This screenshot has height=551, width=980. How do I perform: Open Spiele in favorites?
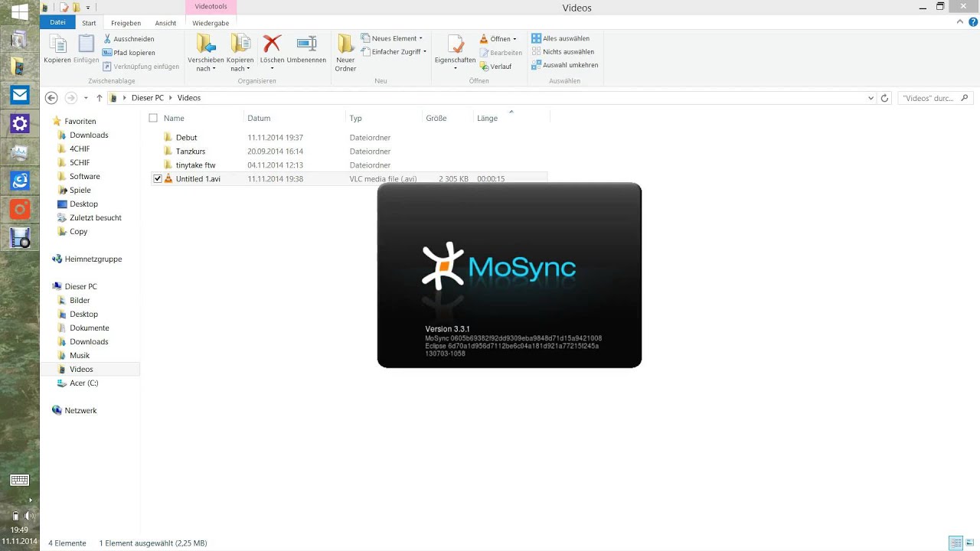(80, 190)
